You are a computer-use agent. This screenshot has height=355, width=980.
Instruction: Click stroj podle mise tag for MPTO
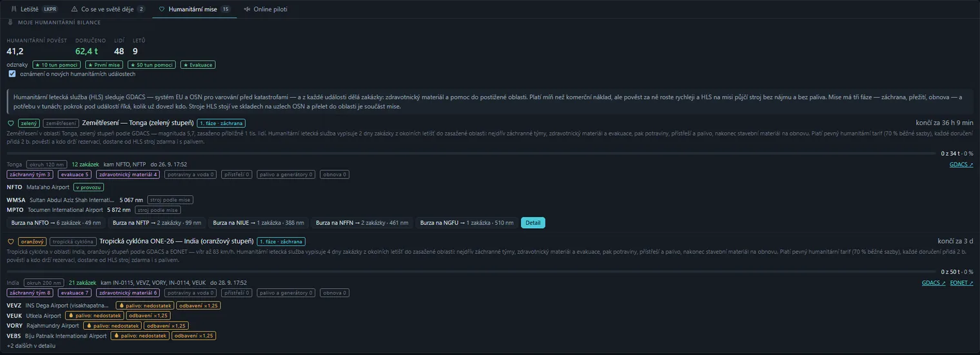pos(158,210)
